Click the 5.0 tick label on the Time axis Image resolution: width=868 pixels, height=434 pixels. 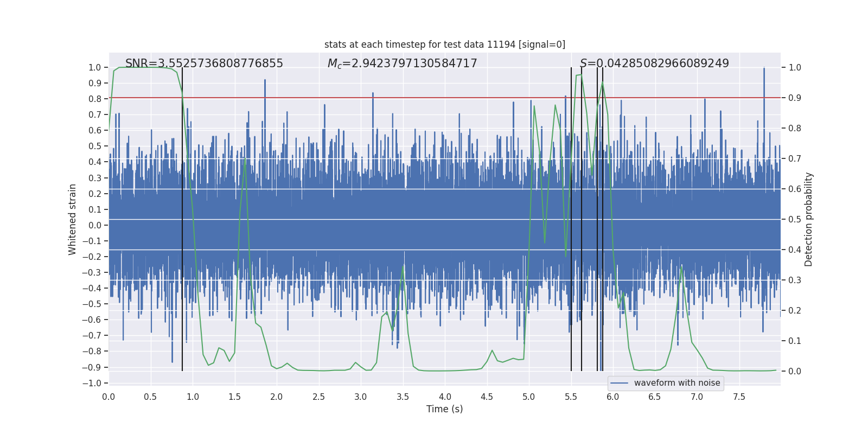click(529, 397)
